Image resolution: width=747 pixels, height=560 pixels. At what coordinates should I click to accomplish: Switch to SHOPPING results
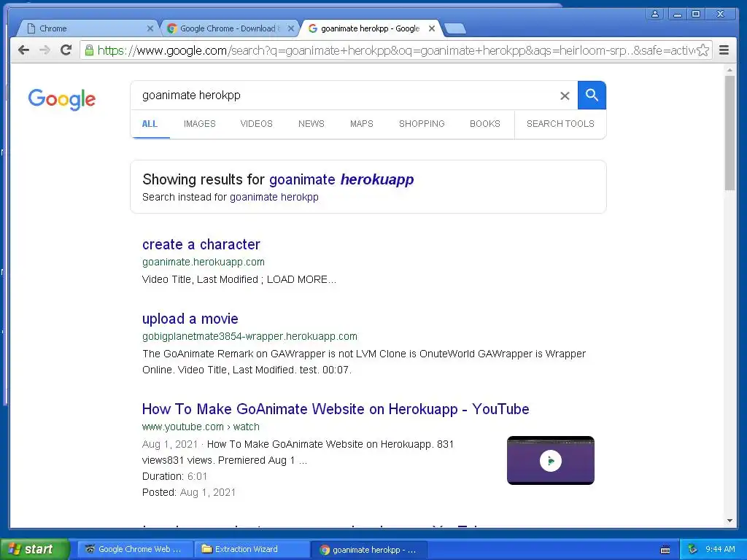(422, 124)
